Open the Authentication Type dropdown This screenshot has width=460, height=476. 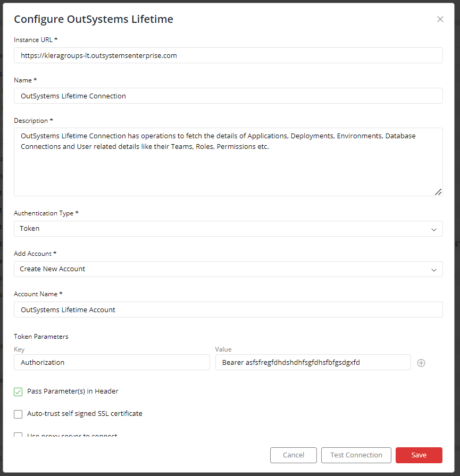point(228,229)
